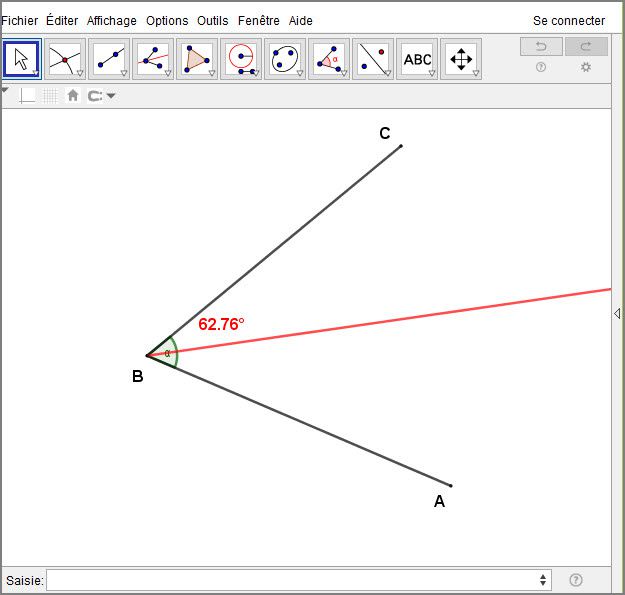The height and width of the screenshot is (595, 625).
Task: Select the red bisector line
Action: click(x=379, y=322)
